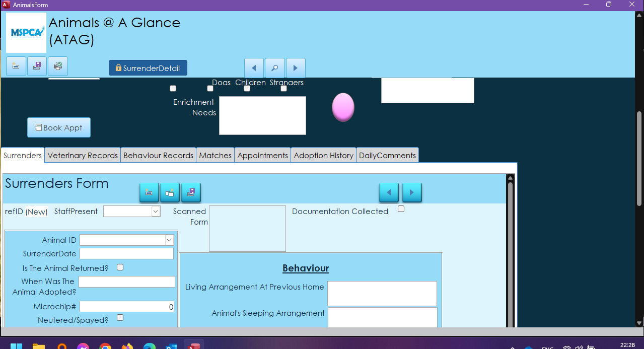Open Google Chrome from the taskbar
Viewport: 644px width, 349px height.
105,346
